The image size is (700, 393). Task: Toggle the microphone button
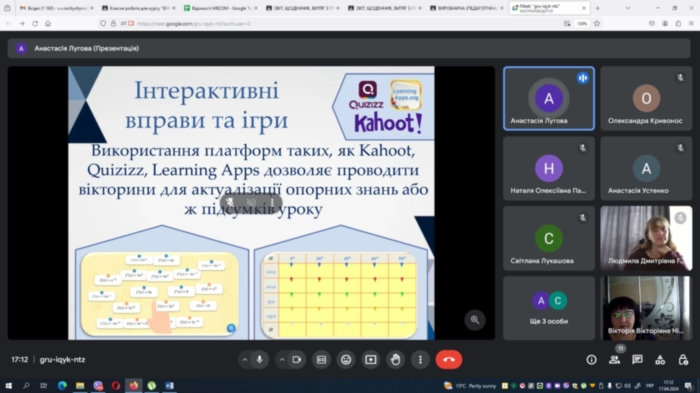(x=259, y=360)
